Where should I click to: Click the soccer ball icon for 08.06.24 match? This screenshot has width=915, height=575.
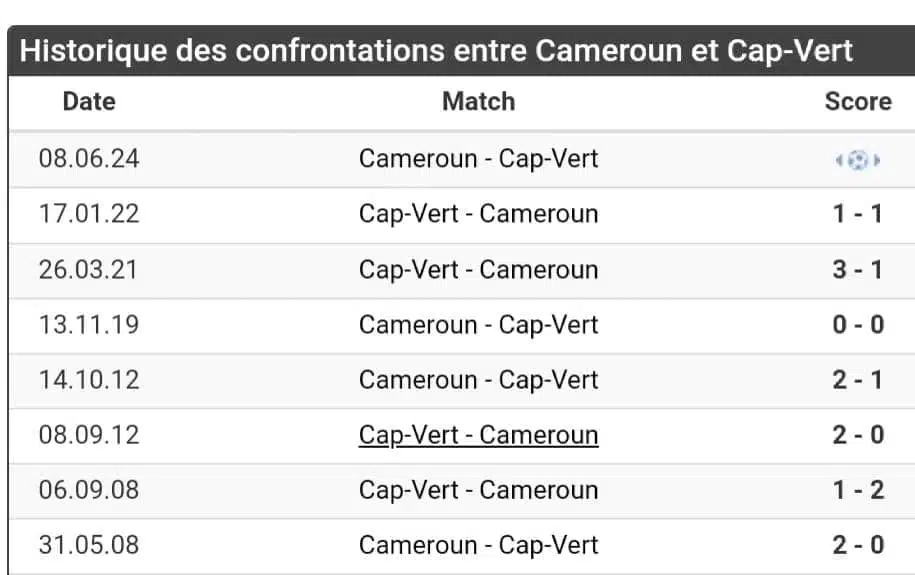(x=857, y=159)
